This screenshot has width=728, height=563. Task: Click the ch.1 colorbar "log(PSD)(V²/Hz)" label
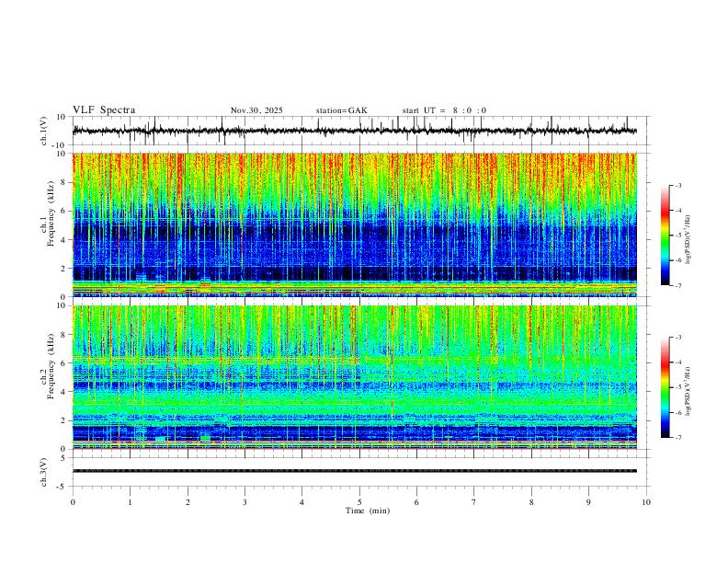click(688, 240)
